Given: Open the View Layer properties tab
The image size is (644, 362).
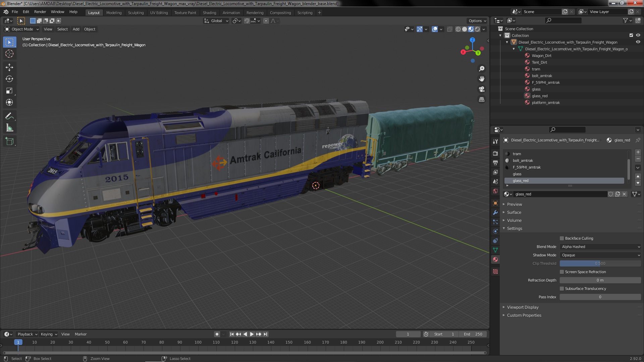Looking at the screenshot, I should [495, 172].
